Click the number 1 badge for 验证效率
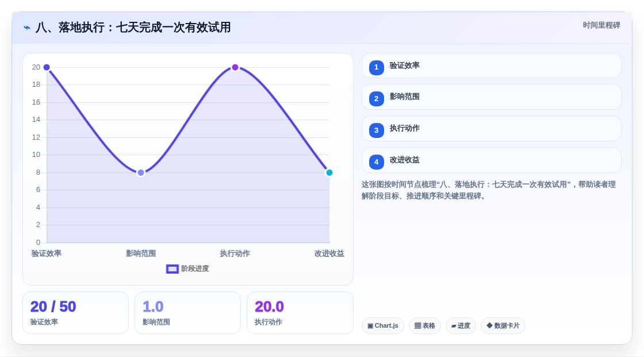This screenshot has width=644, height=357. pos(376,67)
